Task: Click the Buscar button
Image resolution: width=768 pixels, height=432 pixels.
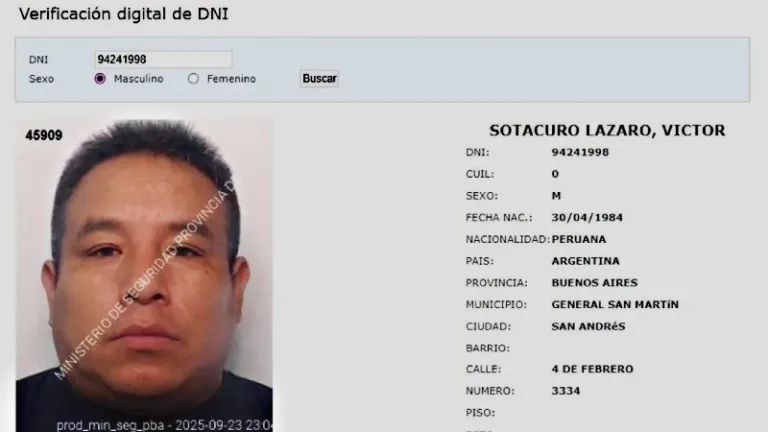Action: click(x=319, y=78)
